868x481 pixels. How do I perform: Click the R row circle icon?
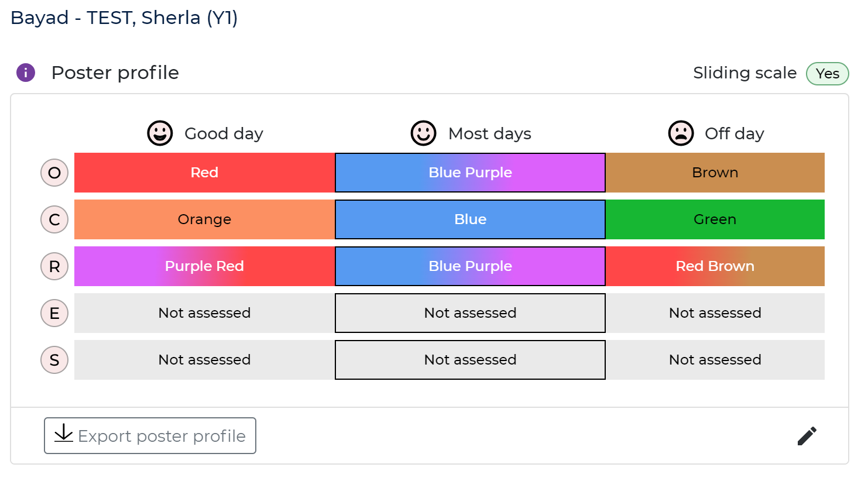click(x=54, y=267)
